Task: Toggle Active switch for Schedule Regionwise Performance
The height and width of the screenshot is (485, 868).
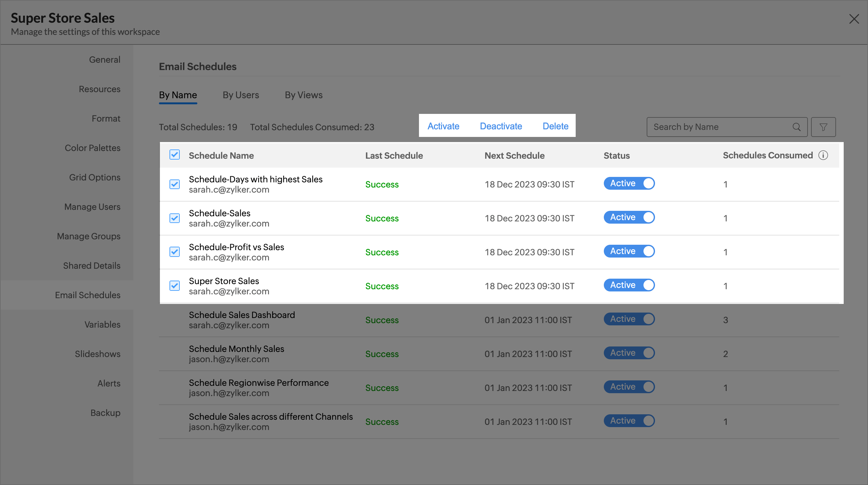Action: click(629, 387)
